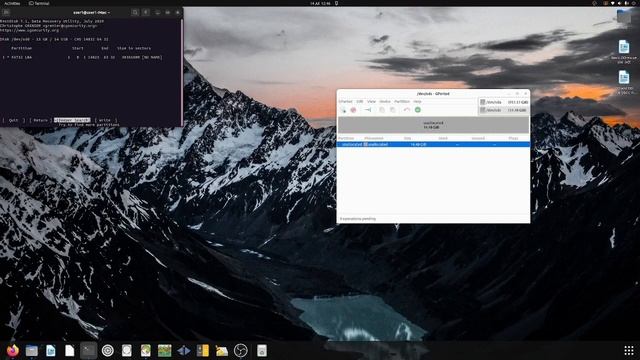
Task: Click the Resize/Move arrow icon in GParted
Action: [x=368, y=110]
